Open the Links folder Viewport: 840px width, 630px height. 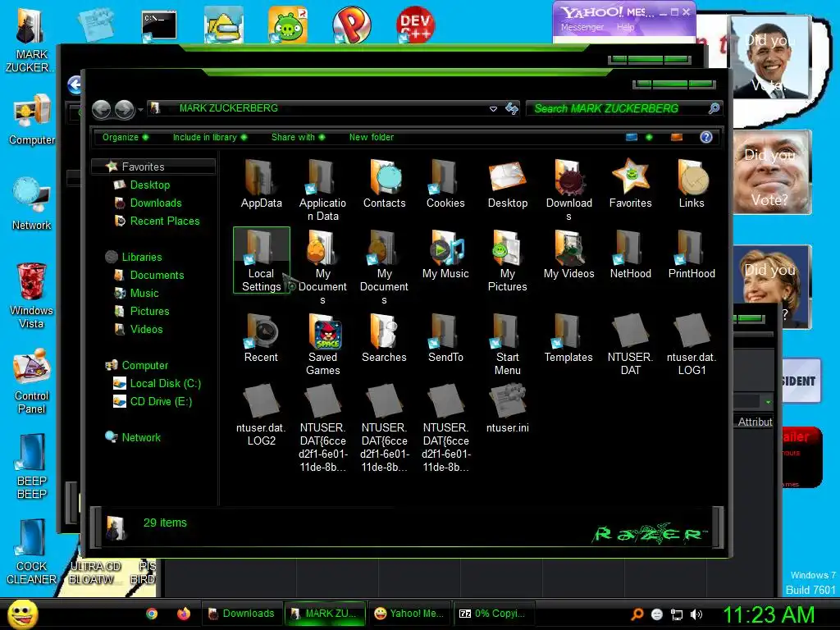pos(692,184)
